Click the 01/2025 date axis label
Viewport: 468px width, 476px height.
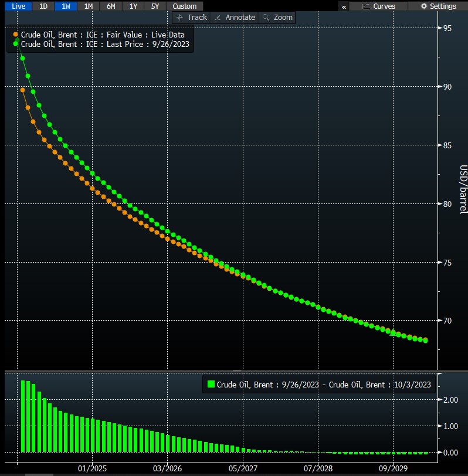(92, 468)
